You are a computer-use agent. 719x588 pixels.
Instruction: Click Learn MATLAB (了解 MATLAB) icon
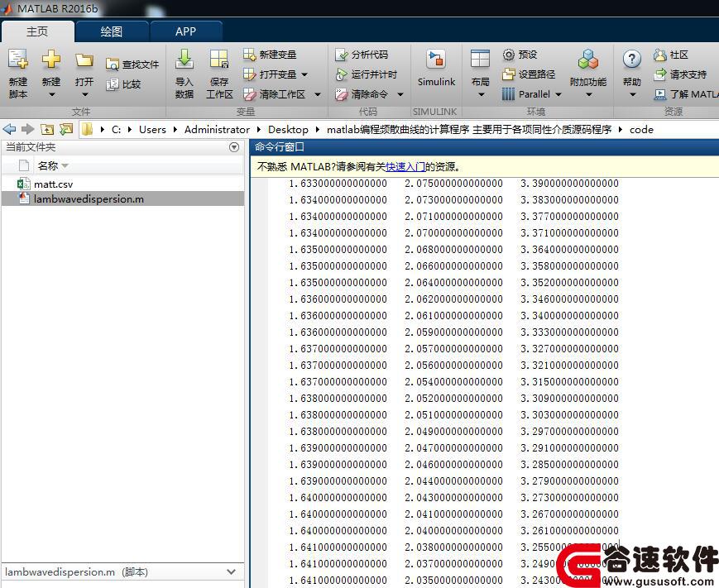click(x=660, y=94)
